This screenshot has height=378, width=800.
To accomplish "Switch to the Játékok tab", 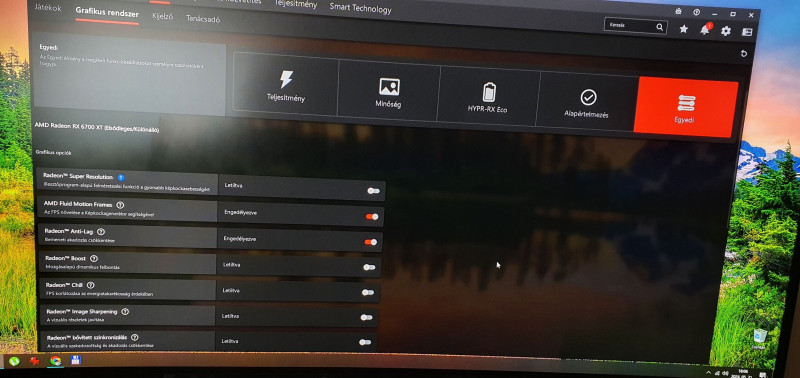I will click(48, 7).
